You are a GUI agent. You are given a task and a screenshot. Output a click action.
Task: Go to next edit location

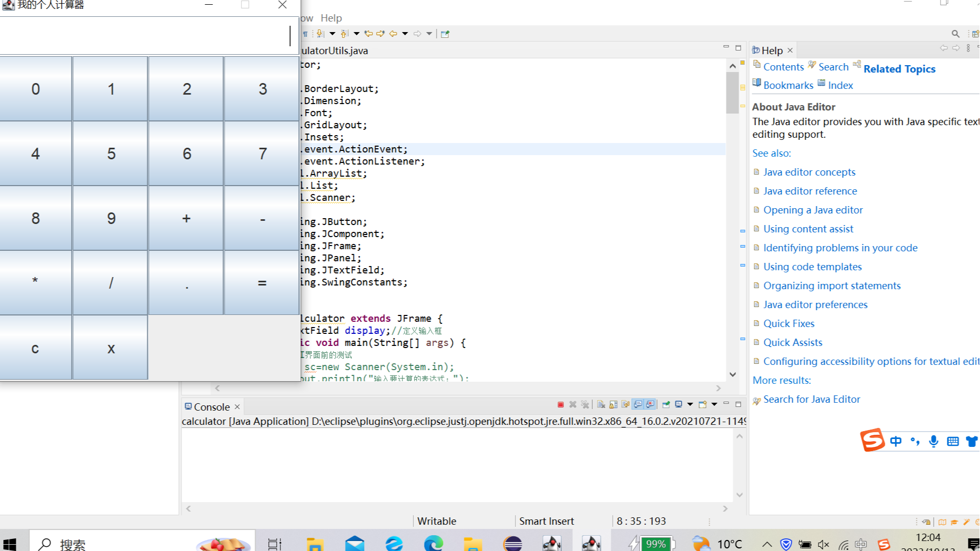point(380,34)
